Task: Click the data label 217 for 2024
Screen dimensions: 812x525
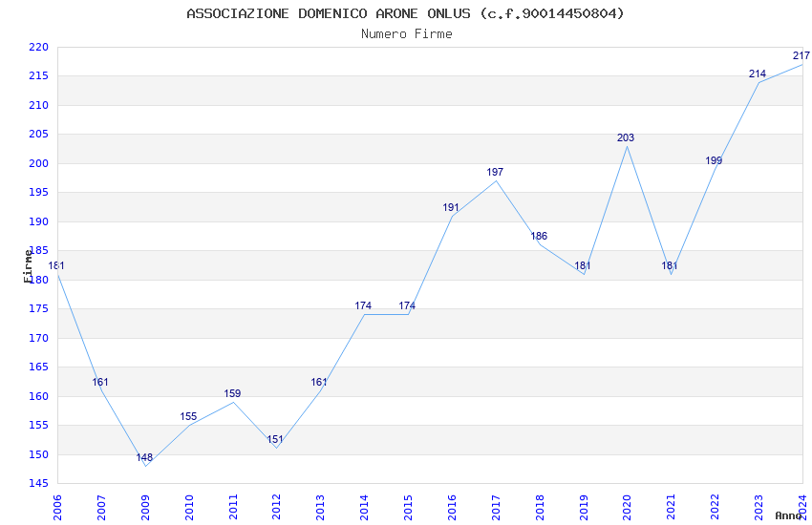Action: (x=801, y=55)
